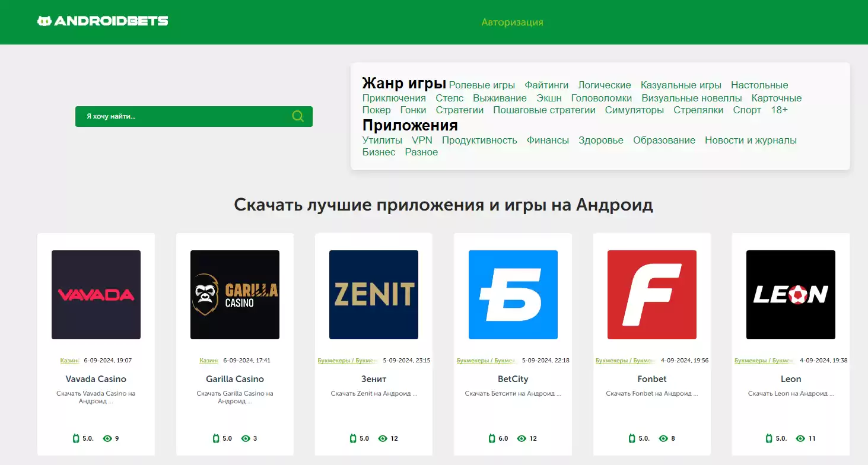Click the Букмекеры tag on Fonbet card
This screenshot has height=465, width=868.
coord(626,361)
